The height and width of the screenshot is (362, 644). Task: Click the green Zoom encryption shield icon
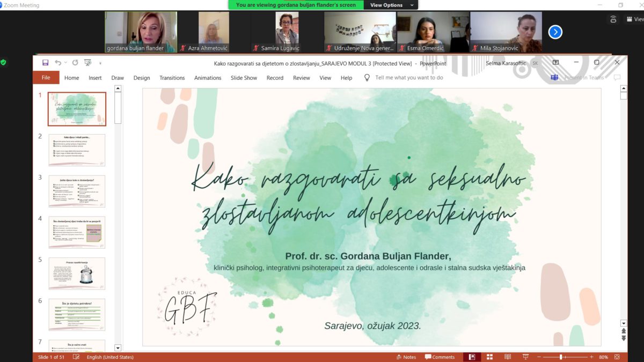[4, 62]
